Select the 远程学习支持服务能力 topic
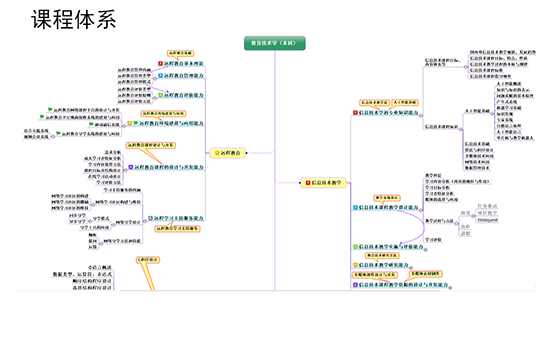The height and width of the screenshot is (360, 550). tap(176, 218)
